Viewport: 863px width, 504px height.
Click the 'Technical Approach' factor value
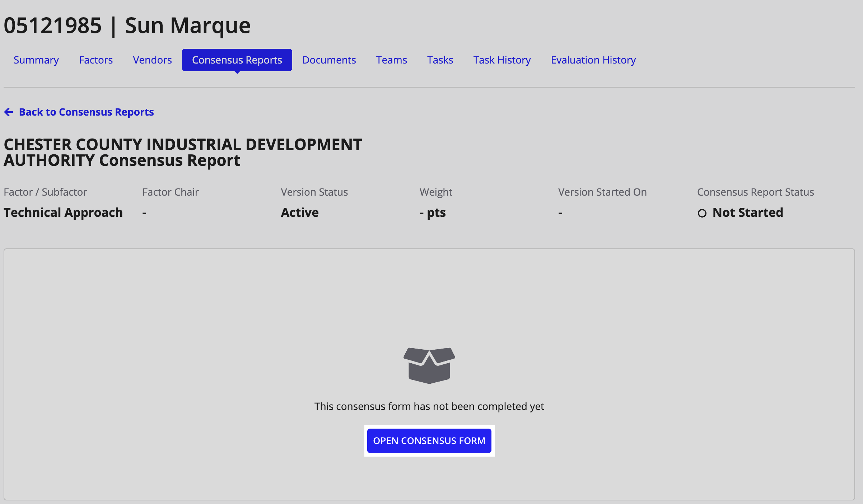tap(63, 213)
